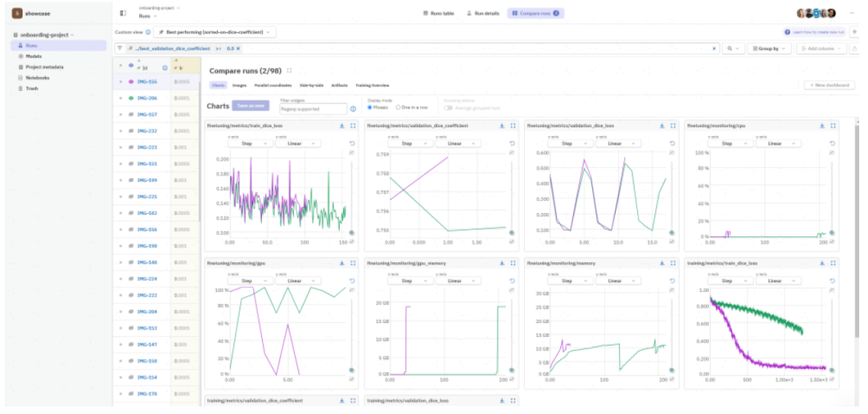Open x-axis Step dropdown on gpu_memory chart
This screenshot has width=868, height=414.
[x=410, y=281]
